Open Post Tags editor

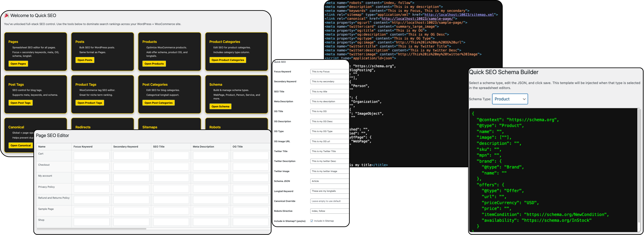click(x=20, y=103)
